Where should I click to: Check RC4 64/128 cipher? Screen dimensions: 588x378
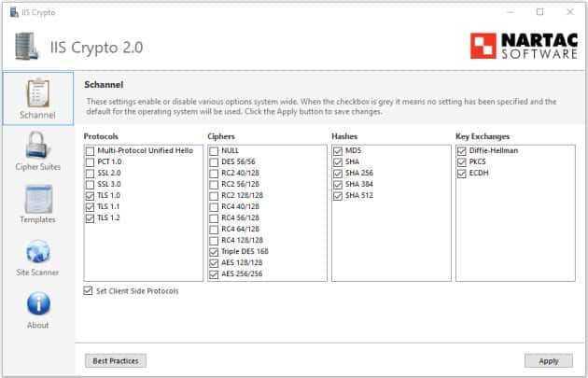[x=214, y=230]
